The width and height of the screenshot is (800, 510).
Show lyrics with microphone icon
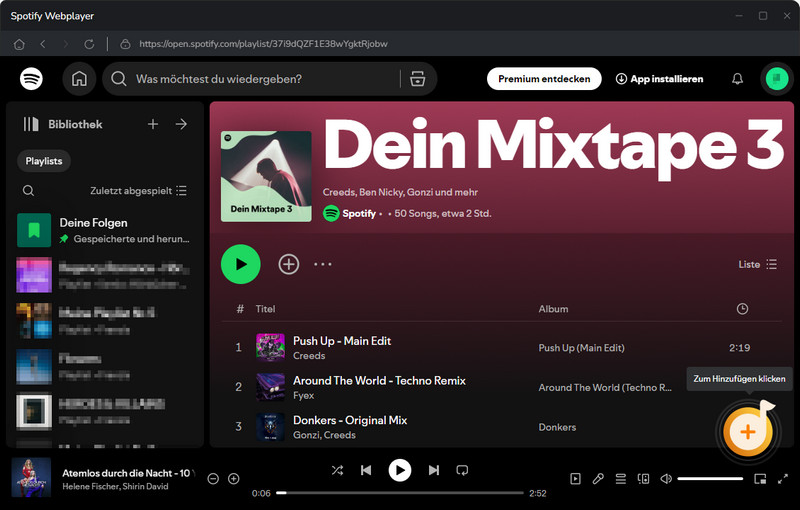598,479
